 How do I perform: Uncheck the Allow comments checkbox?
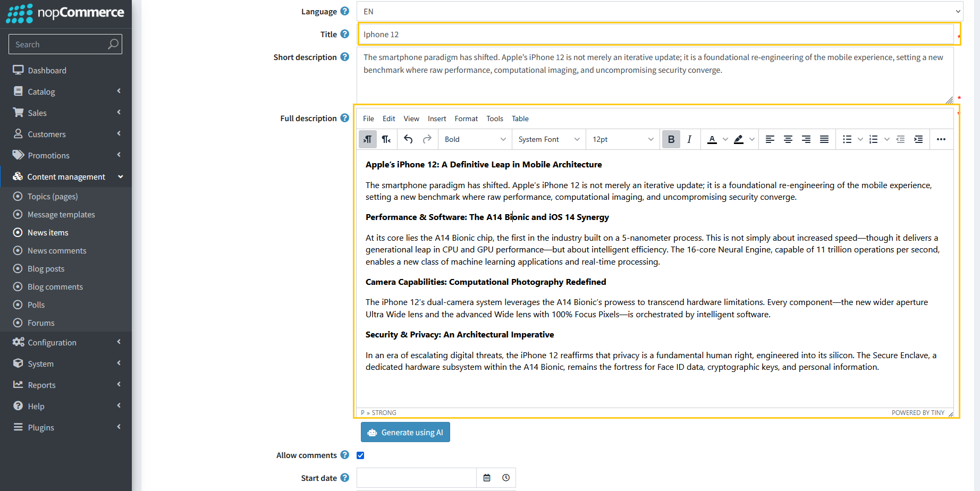point(360,455)
